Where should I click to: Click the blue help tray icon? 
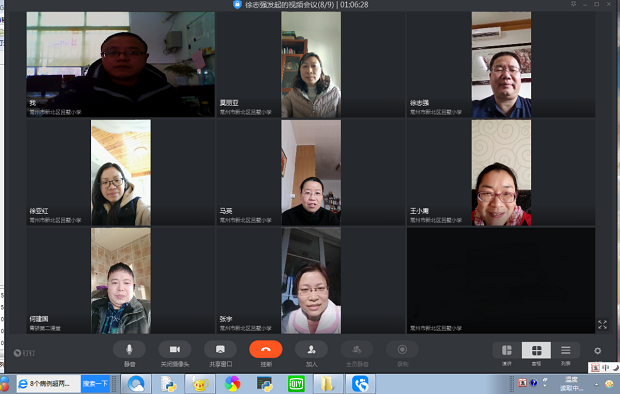click(x=533, y=383)
